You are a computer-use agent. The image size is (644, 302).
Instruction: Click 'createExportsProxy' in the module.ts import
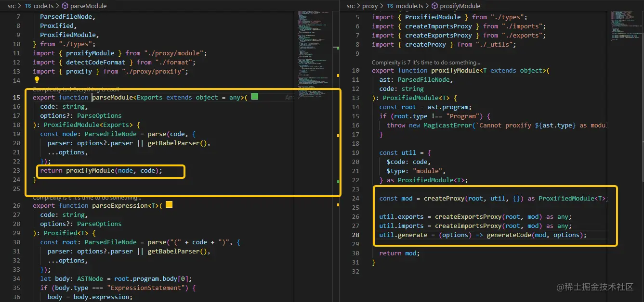click(438, 35)
